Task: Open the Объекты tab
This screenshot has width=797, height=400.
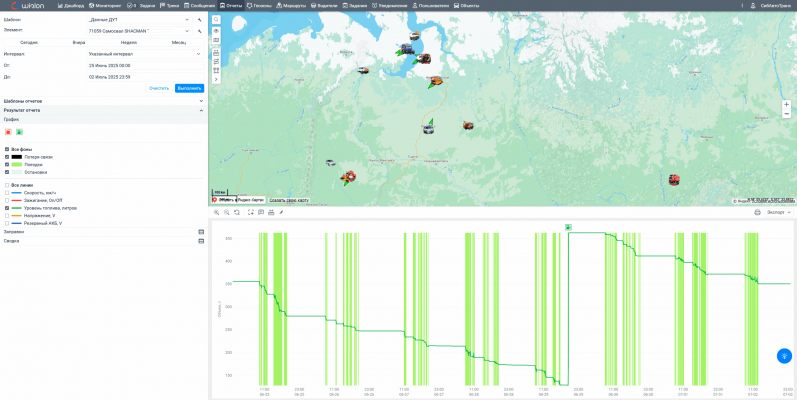Action: pos(466,6)
